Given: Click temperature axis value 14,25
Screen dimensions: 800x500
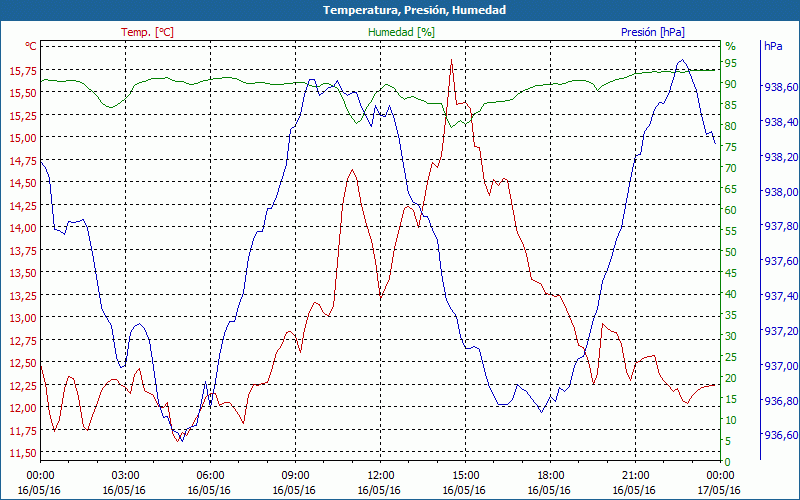Looking at the screenshot, I should pos(23,205).
